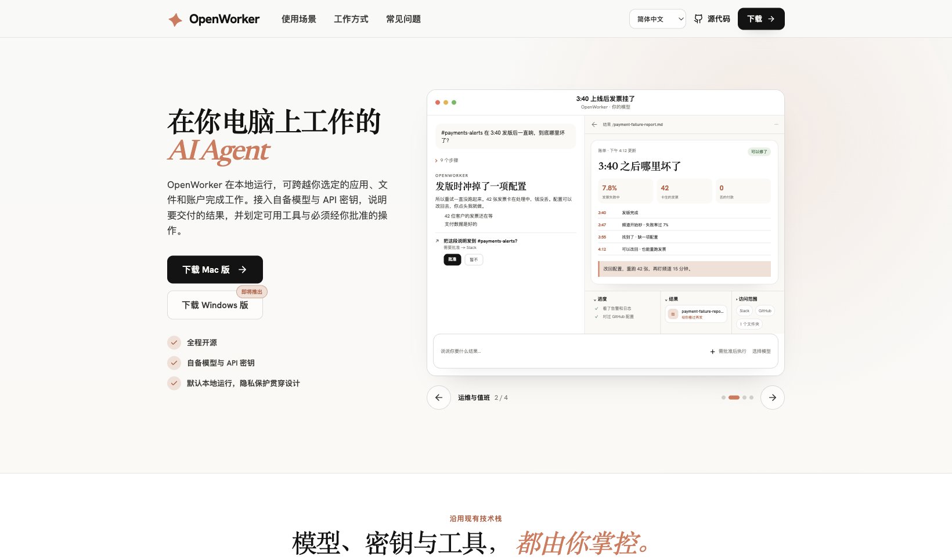
Task: Click the 3:40 之后哪里坏了 report title
Action: coord(639,167)
